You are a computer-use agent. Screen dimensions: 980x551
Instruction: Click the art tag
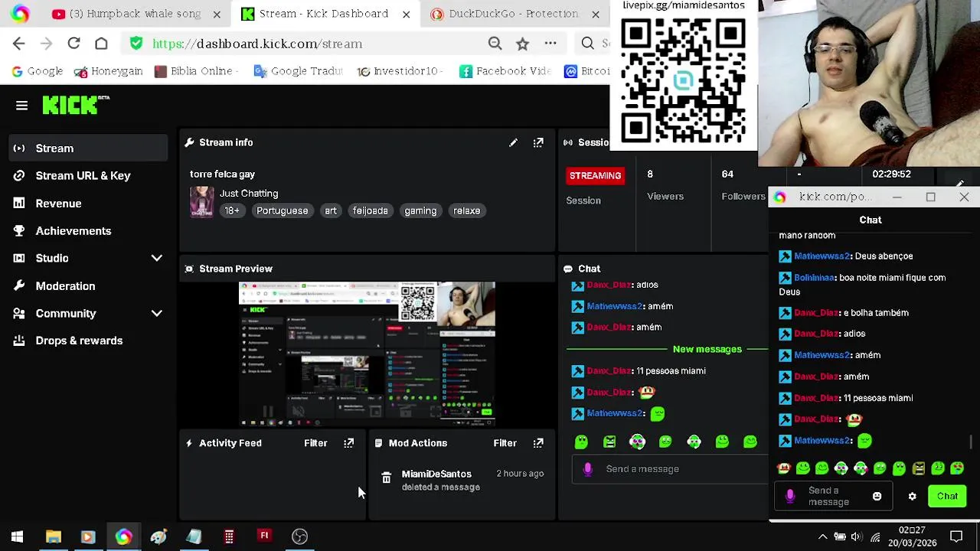(x=331, y=211)
